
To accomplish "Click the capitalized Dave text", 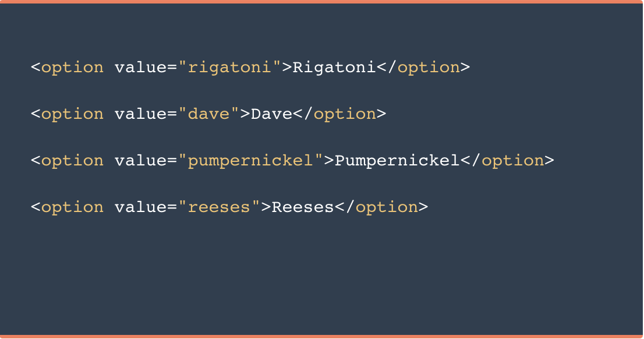I will (271, 114).
